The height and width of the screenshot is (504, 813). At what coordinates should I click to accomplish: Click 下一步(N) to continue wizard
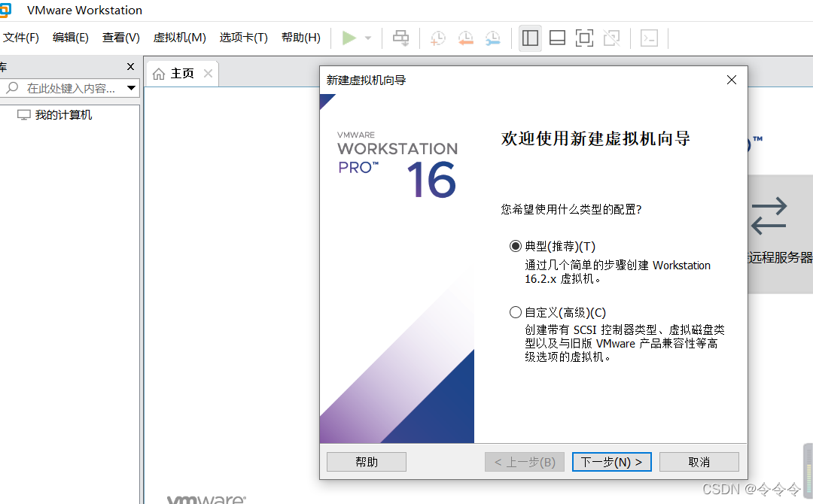[612, 462]
